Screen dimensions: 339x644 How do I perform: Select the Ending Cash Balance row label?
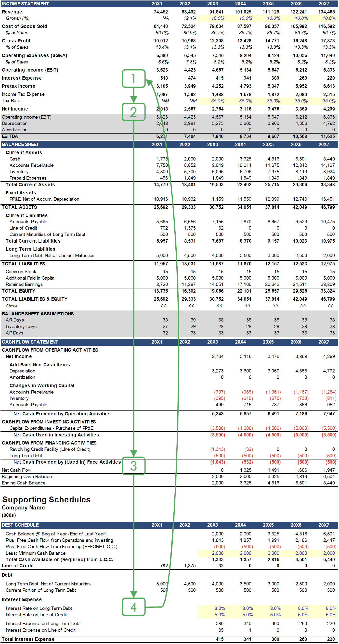[x=24, y=483]
